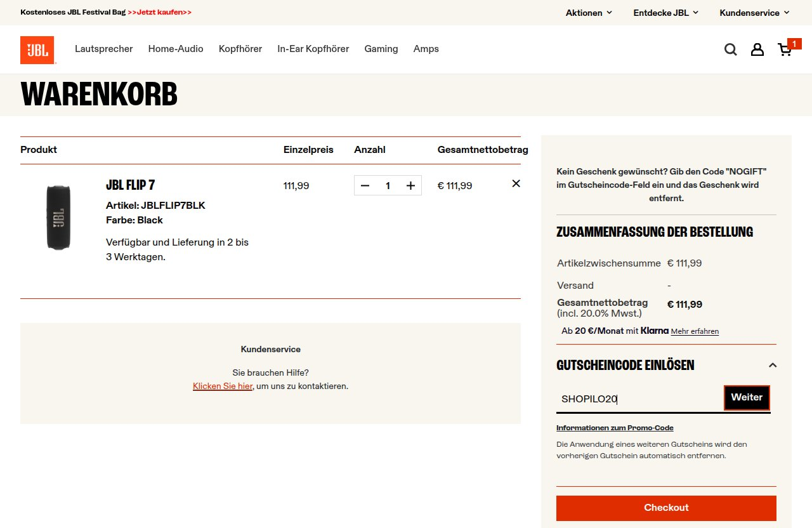Screen dimensions: 812x528
Task: Click the Einzelpreis value 111,99
Action: point(296,185)
